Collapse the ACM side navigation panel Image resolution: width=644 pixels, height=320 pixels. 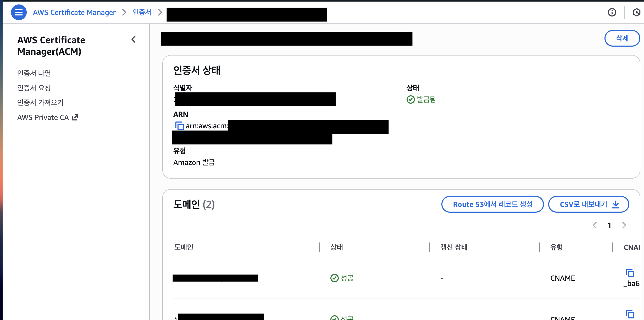click(134, 40)
